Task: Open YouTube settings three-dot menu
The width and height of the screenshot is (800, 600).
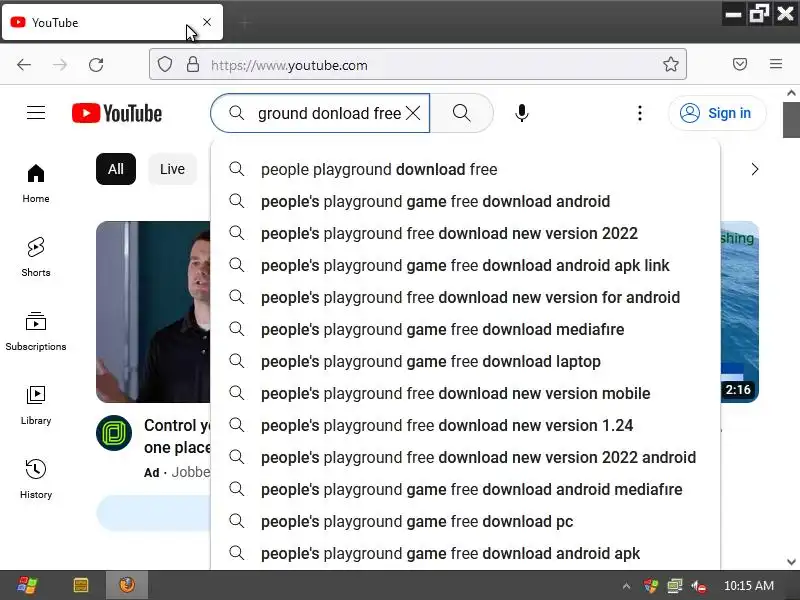Action: point(639,113)
